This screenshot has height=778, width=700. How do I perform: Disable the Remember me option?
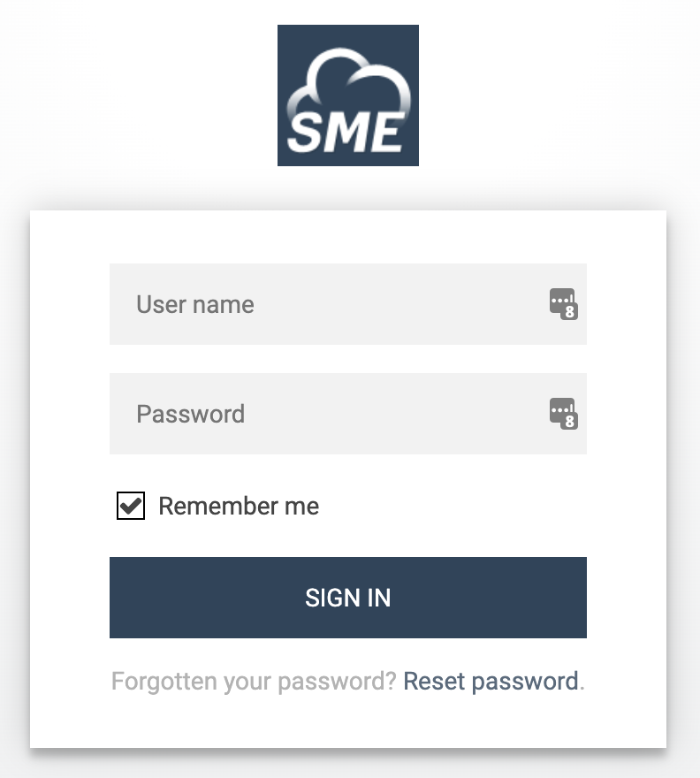coord(131,506)
